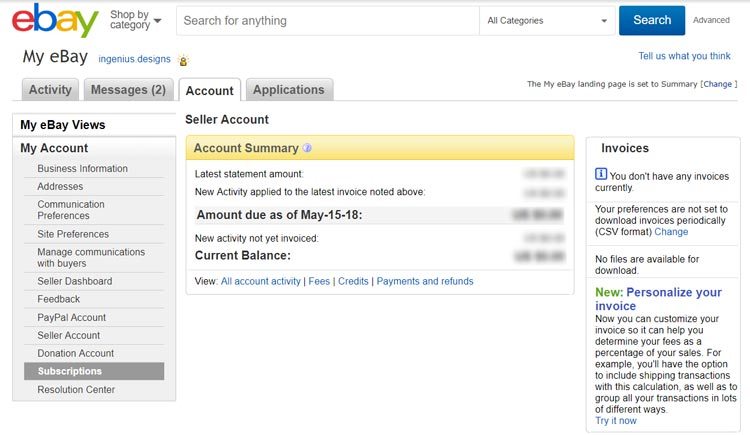The image size is (750, 435).
Task: Expand the Shop by category menu
Action: [x=135, y=20]
